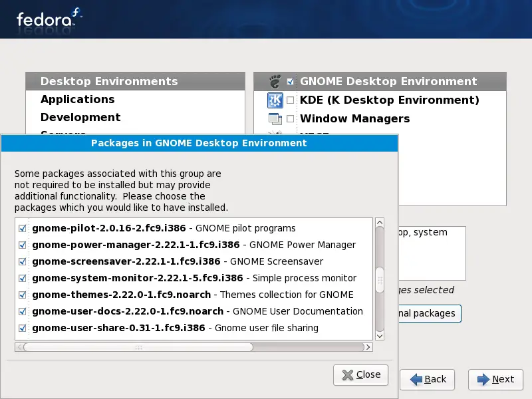The image size is (532, 399).
Task: Click gnome-user-share-0.31-1.fc9.i386 package name
Action: 119,328
